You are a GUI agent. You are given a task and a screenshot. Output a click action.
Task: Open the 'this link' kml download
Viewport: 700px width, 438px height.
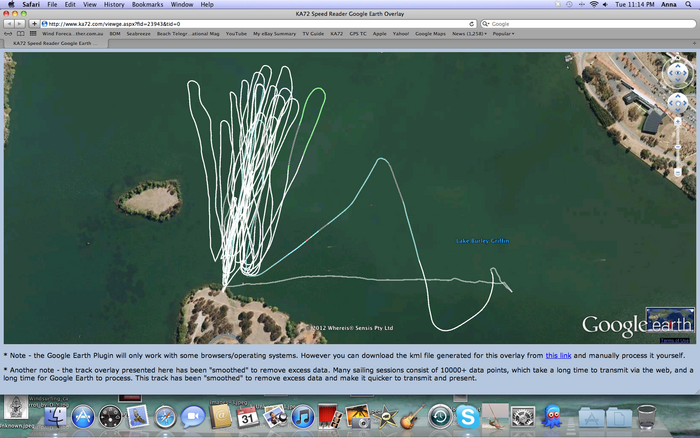558,355
